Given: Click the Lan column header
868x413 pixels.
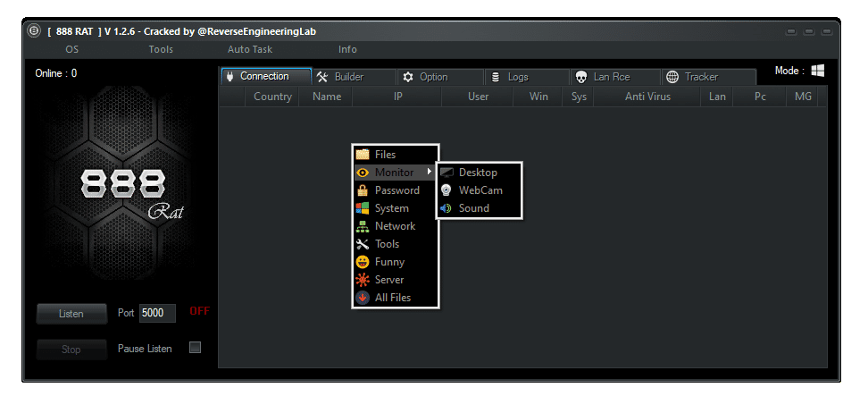Looking at the screenshot, I should click(717, 97).
